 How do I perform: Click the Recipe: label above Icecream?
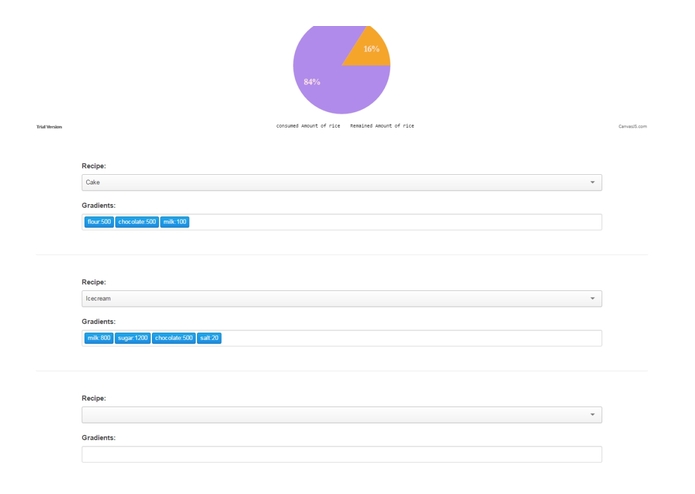94,282
